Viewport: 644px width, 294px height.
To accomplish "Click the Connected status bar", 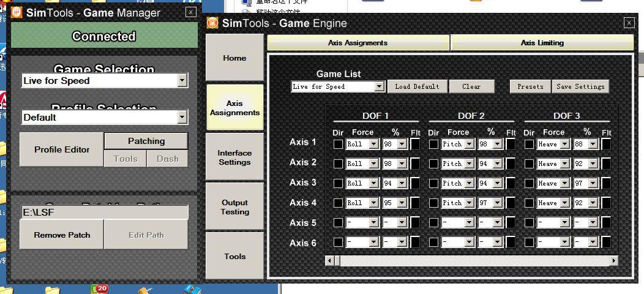I will [103, 36].
